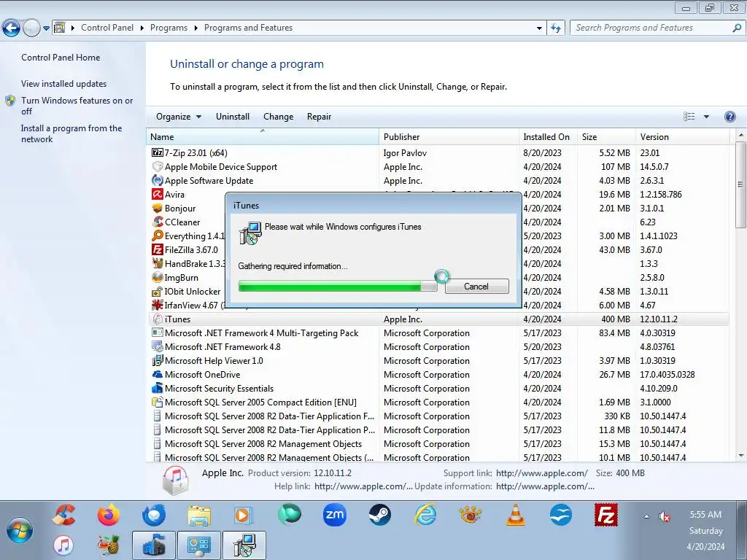The height and width of the screenshot is (560, 747).
Task: Click the scrollbar down arrow
Action: [740, 456]
